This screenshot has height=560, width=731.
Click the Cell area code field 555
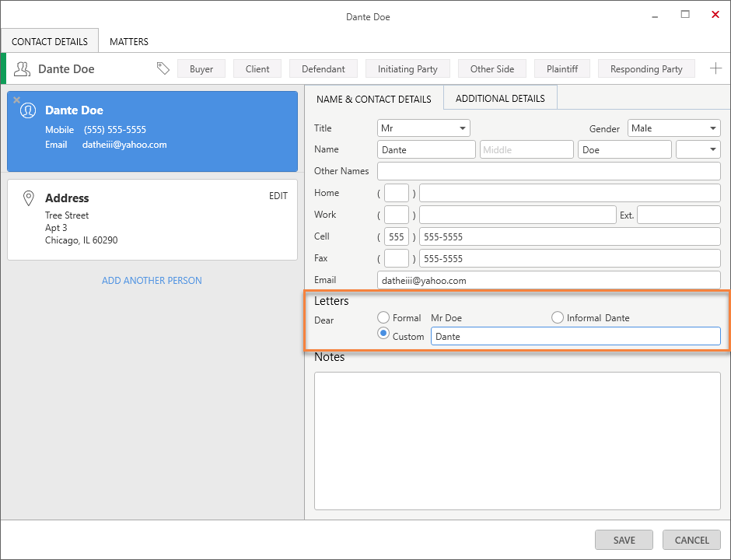click(x=397, y=237)
